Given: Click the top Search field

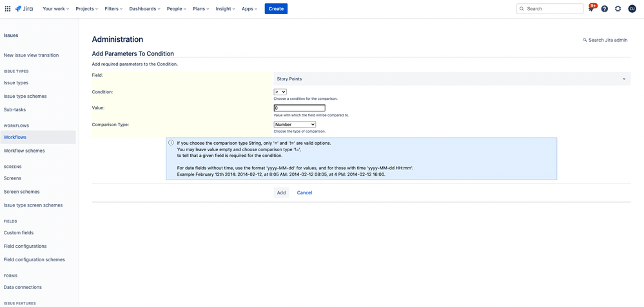Looking at the screenshot, I should [x=549, y=8].
